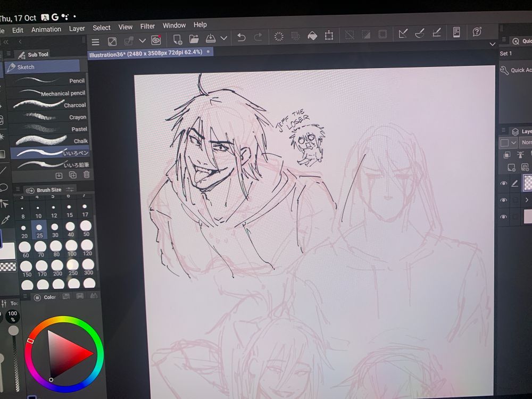Toggle Snap to Grid icon

pos(437,32)
